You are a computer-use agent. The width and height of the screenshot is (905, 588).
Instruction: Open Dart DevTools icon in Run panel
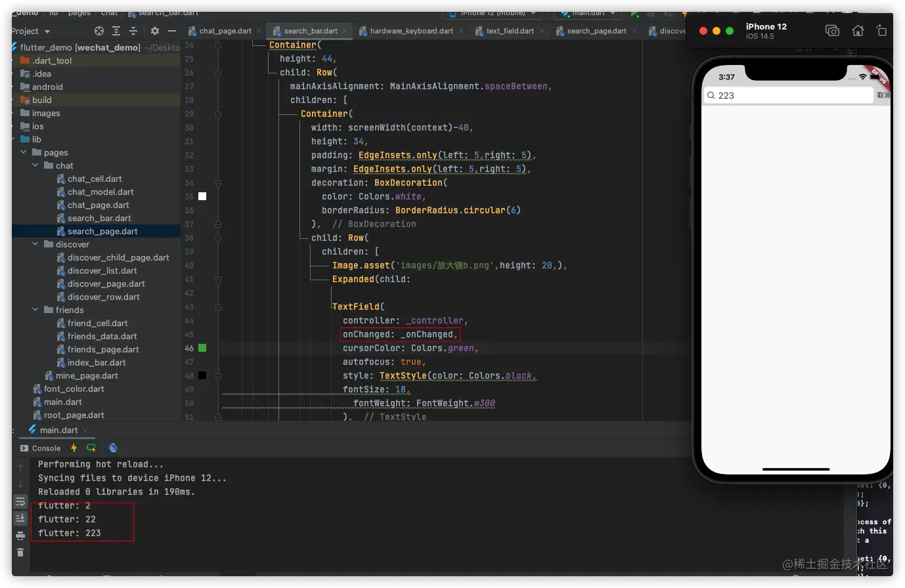pyautogui.click(x=113, y=448)
